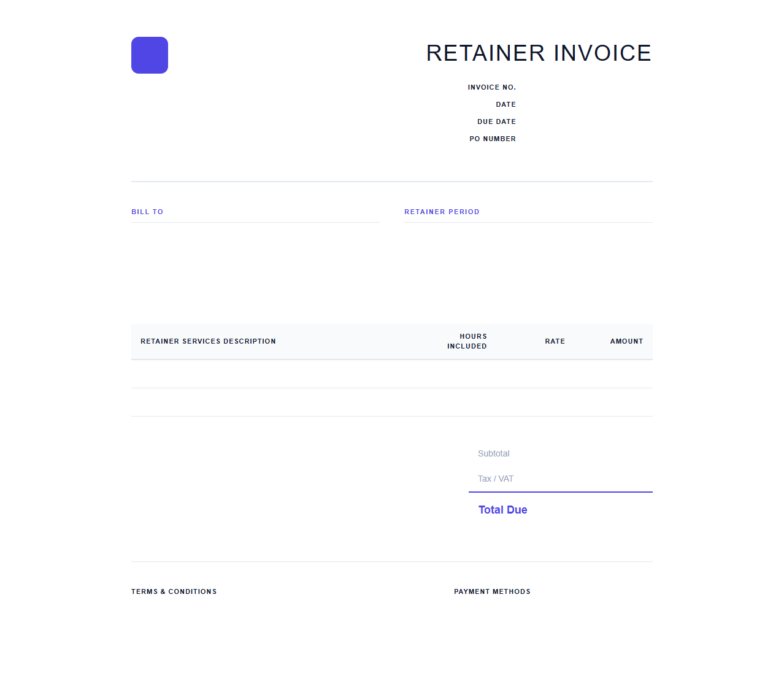This screenshot has width=784, height=689.
Task: Click the RETAINER PERIOD heading
Action: point(442,212)
